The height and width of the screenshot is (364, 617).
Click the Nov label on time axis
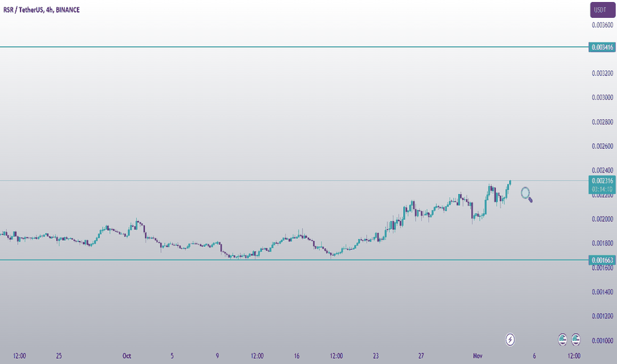click(477, 356)
